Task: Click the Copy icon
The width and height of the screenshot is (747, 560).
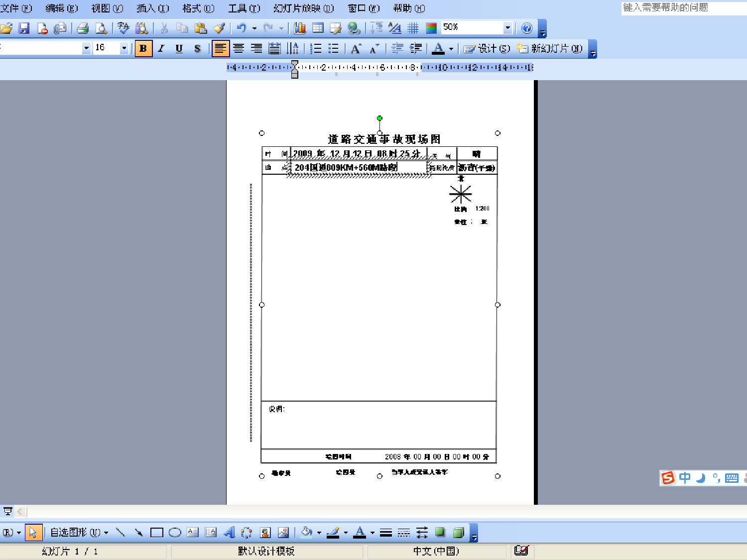Action: pos(182,28)
